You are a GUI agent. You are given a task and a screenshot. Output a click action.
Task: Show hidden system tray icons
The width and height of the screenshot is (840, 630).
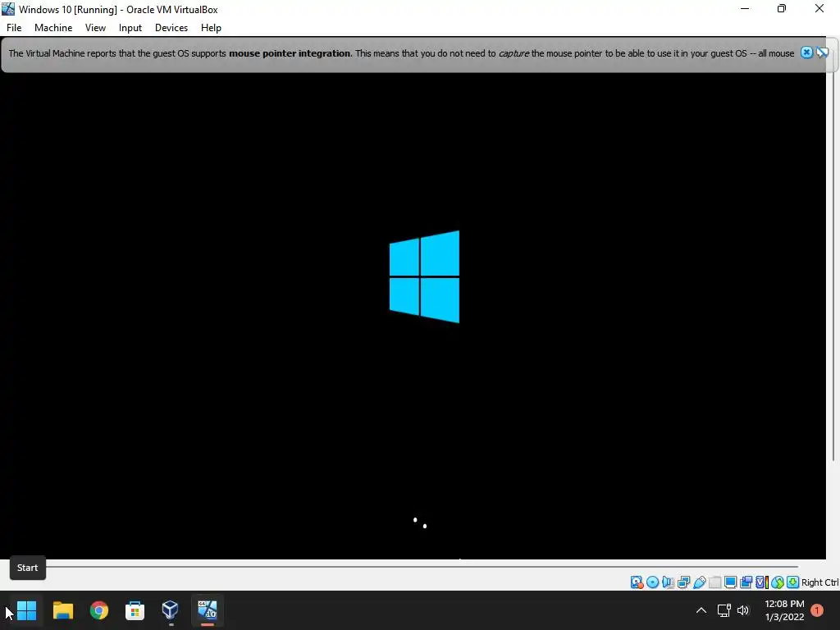click(701, 610)
